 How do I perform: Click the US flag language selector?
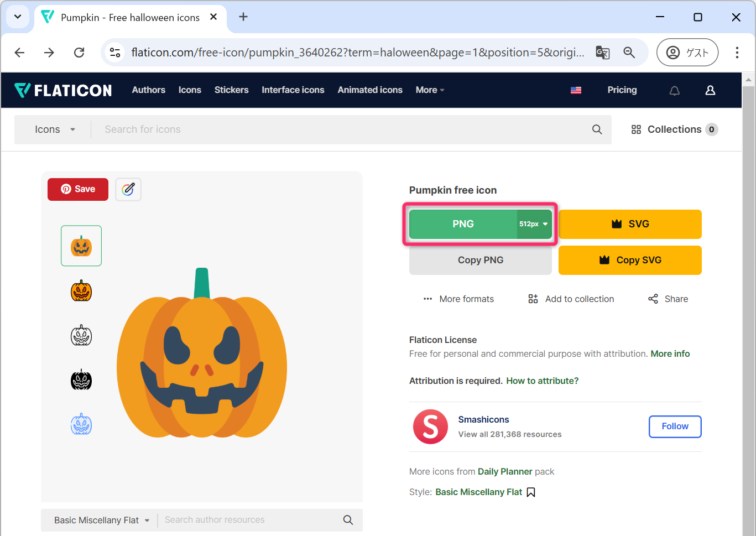[x=576, y=90]
